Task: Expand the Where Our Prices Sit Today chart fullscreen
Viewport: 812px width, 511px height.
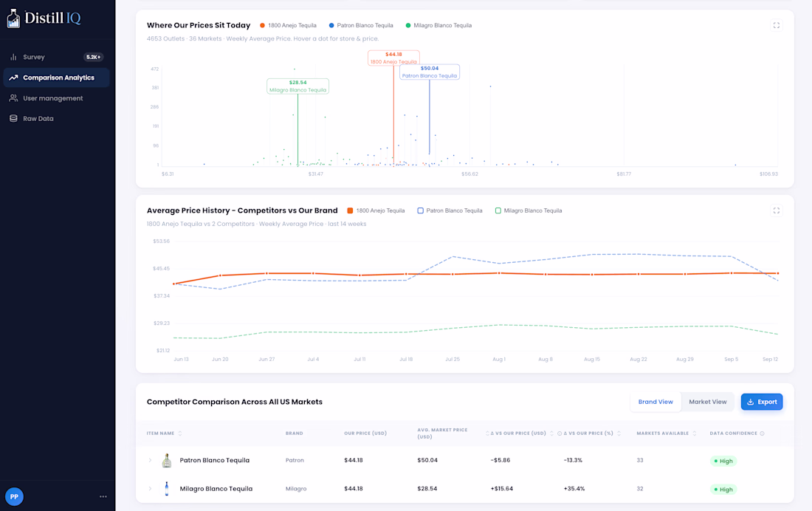Action: tap(777, 25)
